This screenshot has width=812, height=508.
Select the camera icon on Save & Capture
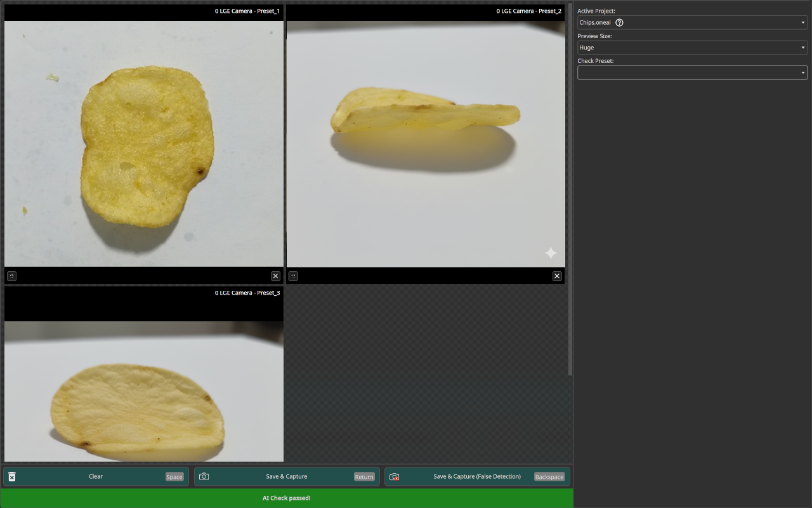click(204, 476)
